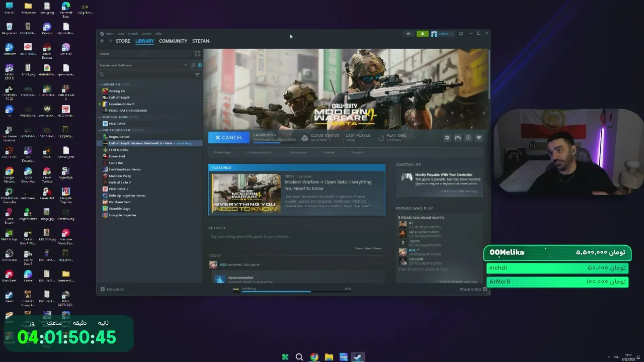
Task: Open the Guides link
Action: point(329,152)
